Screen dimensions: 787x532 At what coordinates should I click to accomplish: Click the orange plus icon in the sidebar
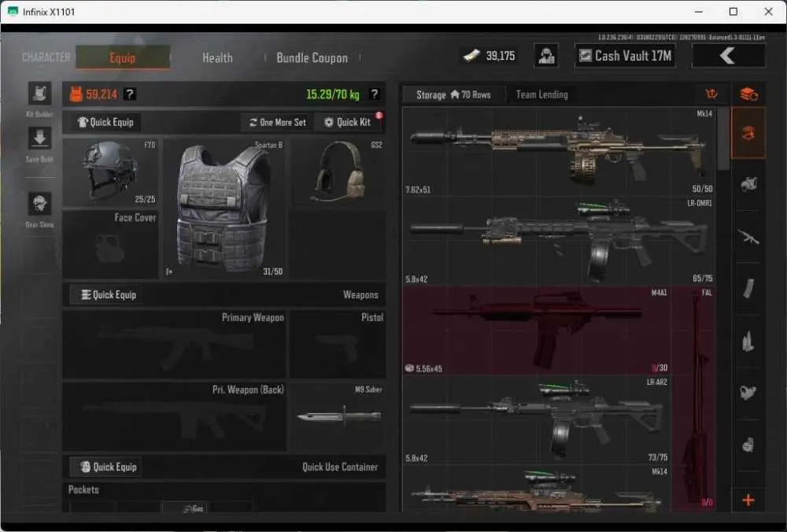[x=748, y=500]
